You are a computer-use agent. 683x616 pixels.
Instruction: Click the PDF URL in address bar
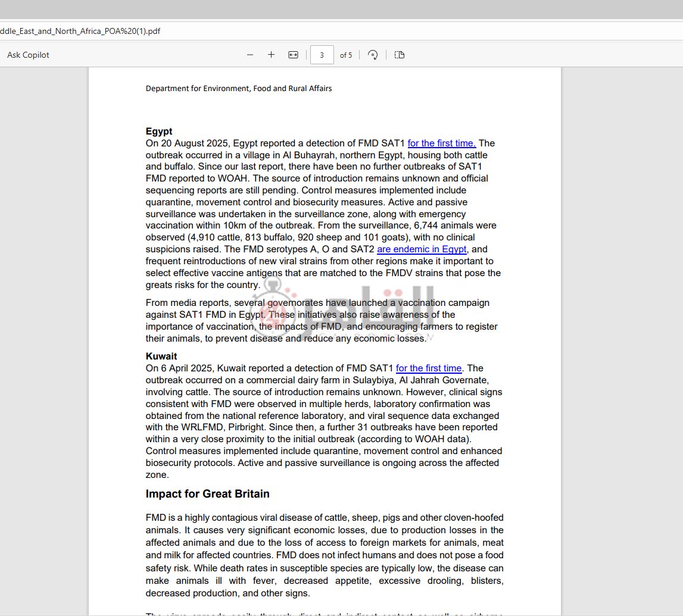80,31
